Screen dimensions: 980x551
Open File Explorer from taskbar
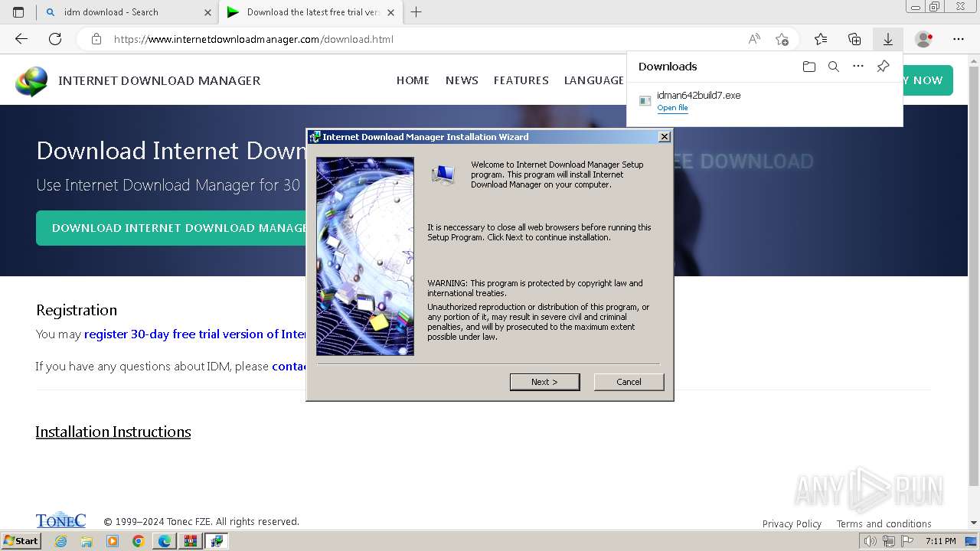[x=87, y=541]
